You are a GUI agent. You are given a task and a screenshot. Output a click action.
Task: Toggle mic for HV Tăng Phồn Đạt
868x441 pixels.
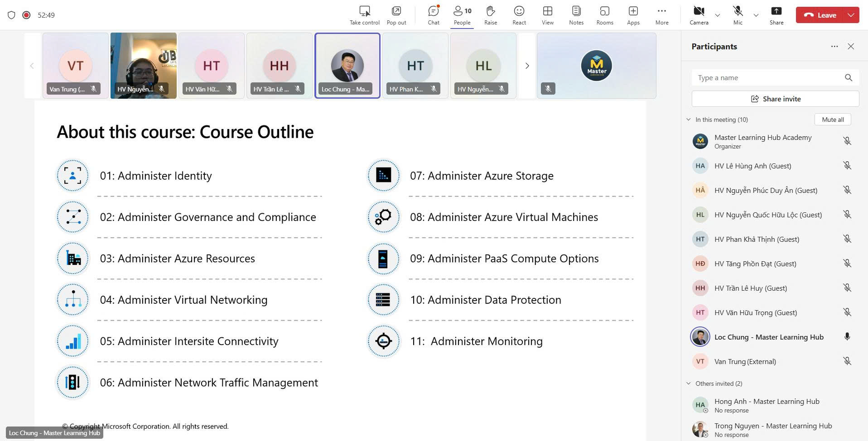847,264
